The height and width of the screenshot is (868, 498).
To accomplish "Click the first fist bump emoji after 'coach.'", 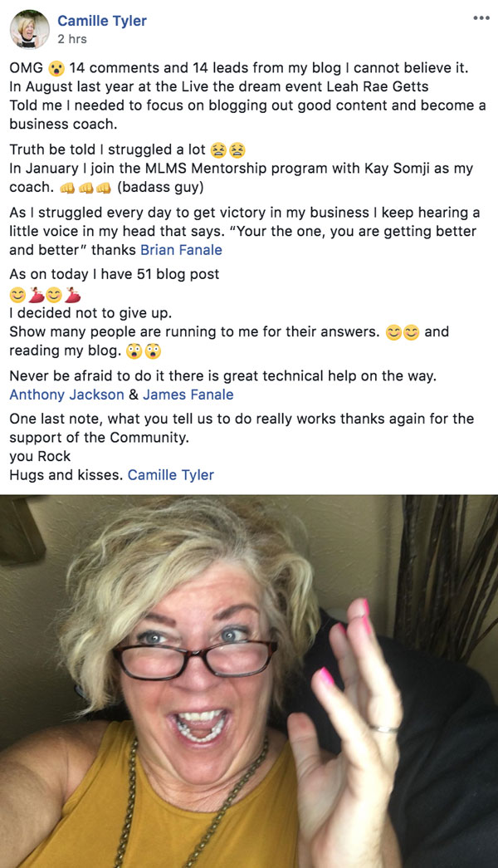I will 67,188.
